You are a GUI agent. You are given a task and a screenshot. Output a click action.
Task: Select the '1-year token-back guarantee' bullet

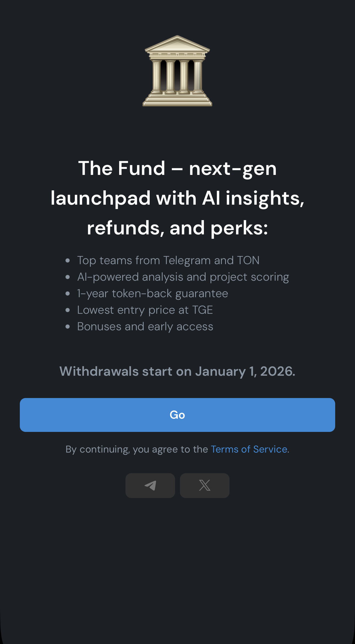point(152,293)
